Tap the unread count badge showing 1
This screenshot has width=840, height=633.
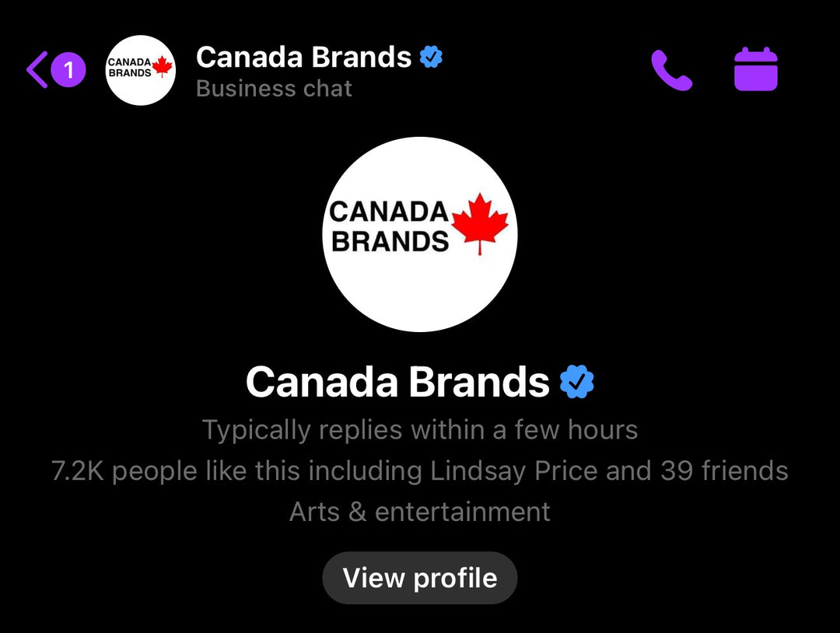pos(68,71)
